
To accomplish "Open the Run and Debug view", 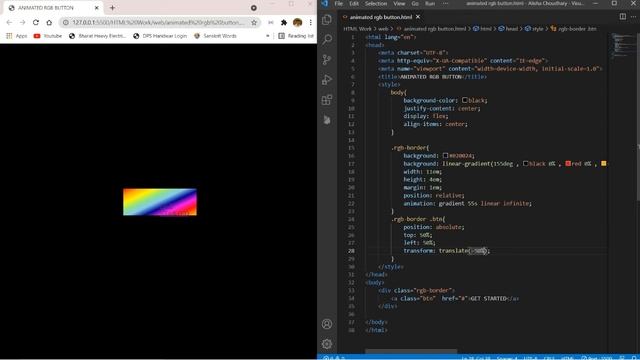I will (x=327, y=80).
